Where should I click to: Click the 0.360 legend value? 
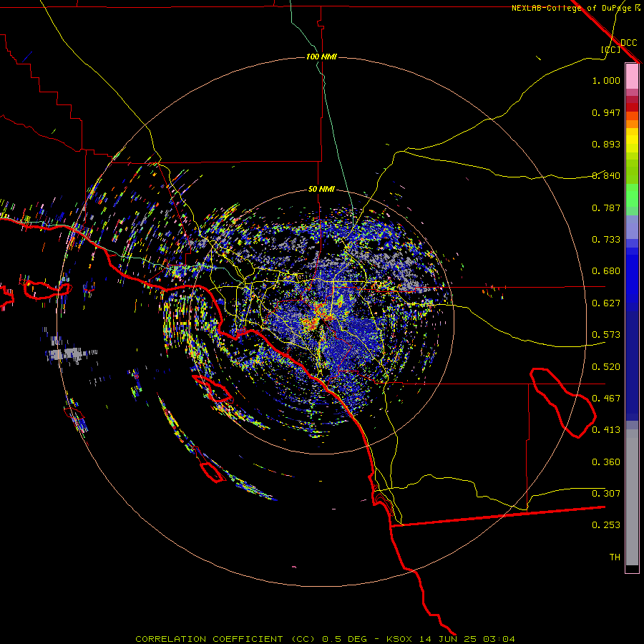tap(606, 462)
